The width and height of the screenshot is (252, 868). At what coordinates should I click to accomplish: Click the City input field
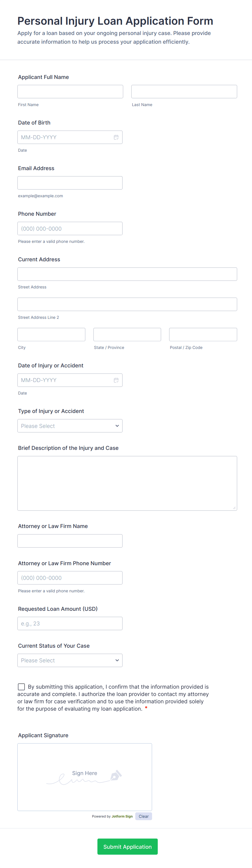[x=51, y=335]
